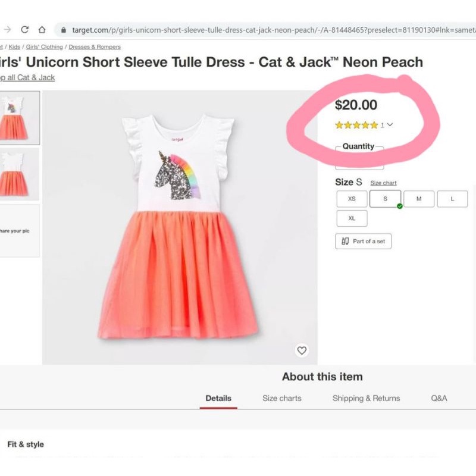The height and width of the screenshot is (476, 476).
Task: Click the About this item heading
Action: pos(322,377)
